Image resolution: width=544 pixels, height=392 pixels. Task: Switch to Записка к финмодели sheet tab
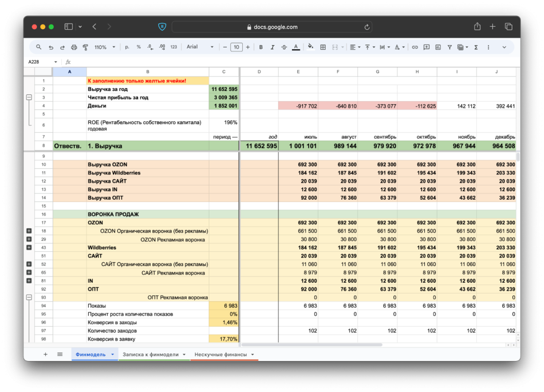point(151,355)
